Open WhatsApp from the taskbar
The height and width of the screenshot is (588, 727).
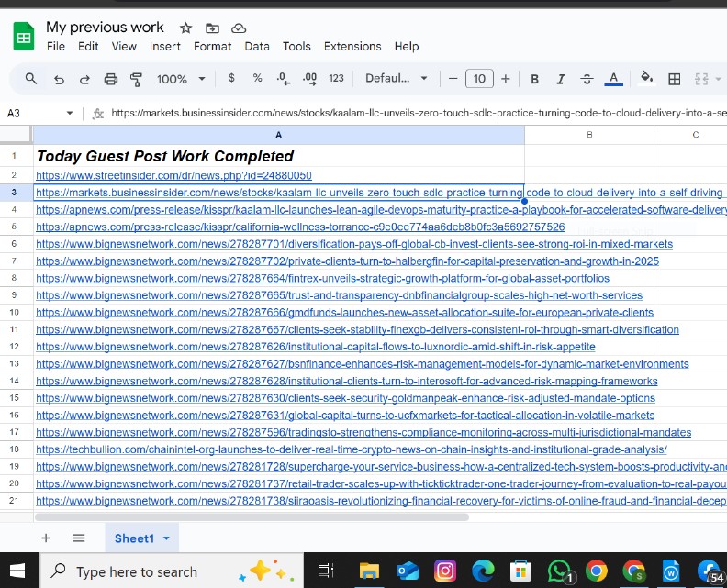tap(559, 571)
